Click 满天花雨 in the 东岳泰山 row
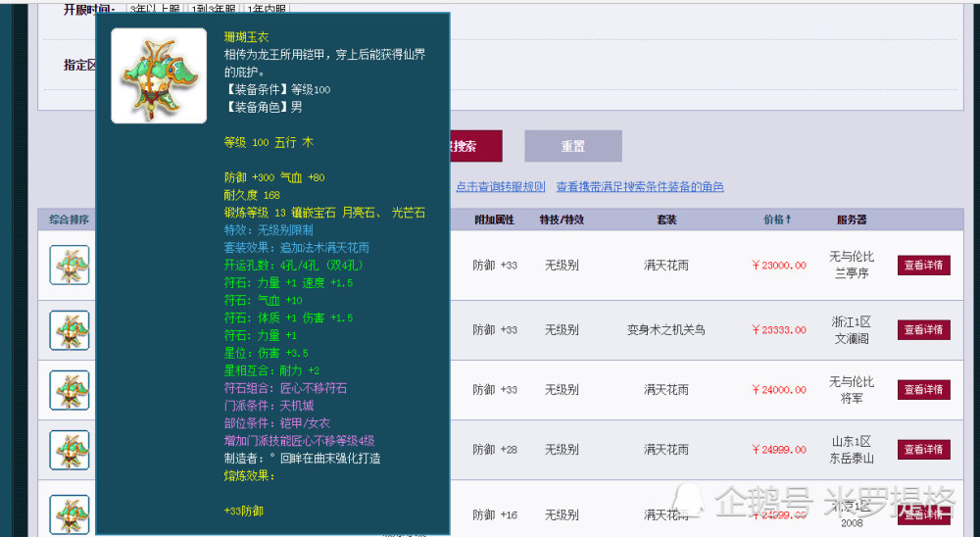 click(666, 450)
